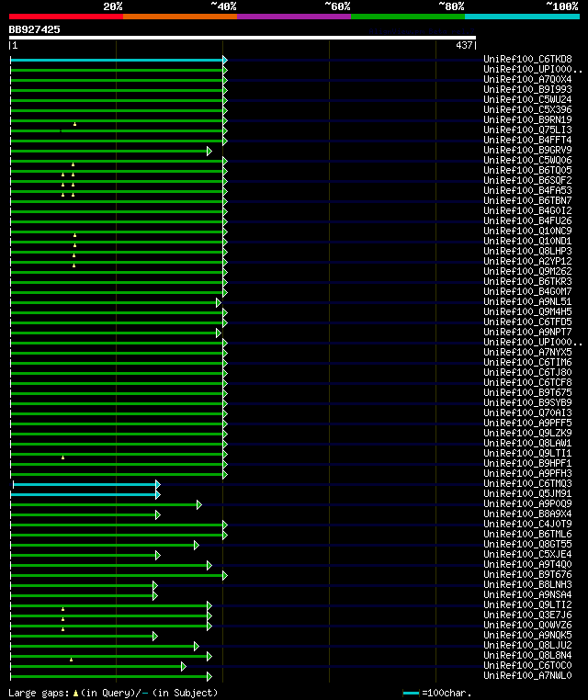Select the UniRef100_Q10NC9 label

[x=527, y=231]
